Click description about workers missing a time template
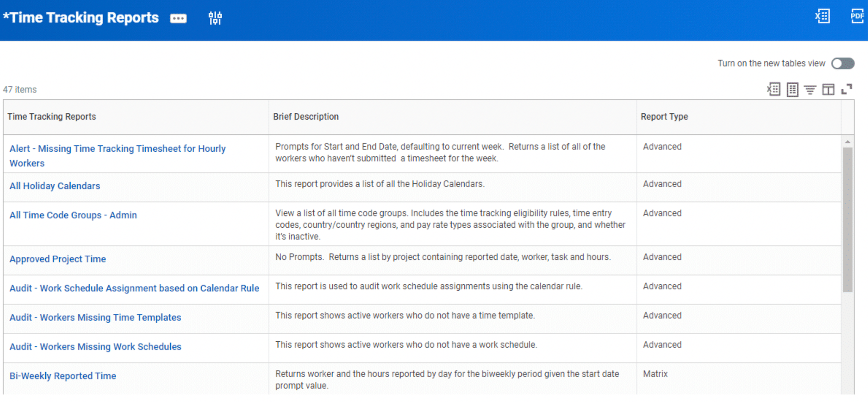The height and width of the screenshot is (402, 868). click(x=405, y=315)
